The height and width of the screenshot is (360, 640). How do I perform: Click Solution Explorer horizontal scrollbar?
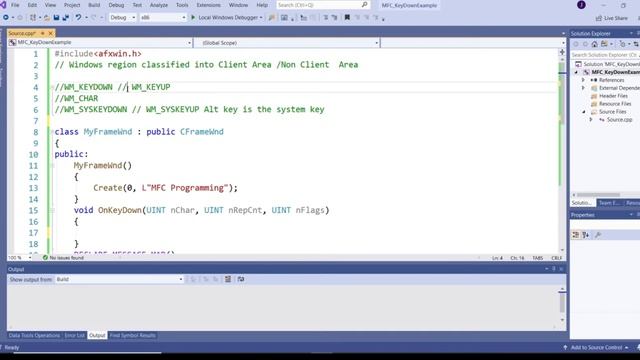[x=598, y=195]
